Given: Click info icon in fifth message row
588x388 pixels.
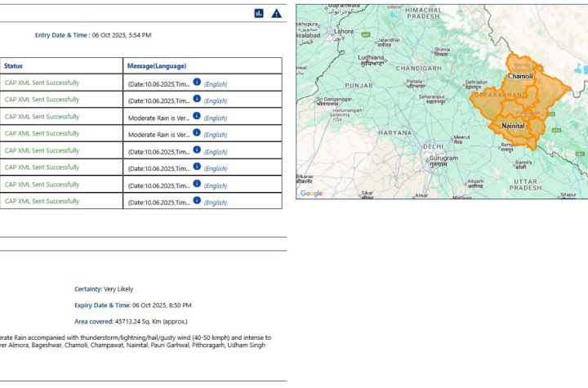Looking at the screenshot, I should (197, 150).
